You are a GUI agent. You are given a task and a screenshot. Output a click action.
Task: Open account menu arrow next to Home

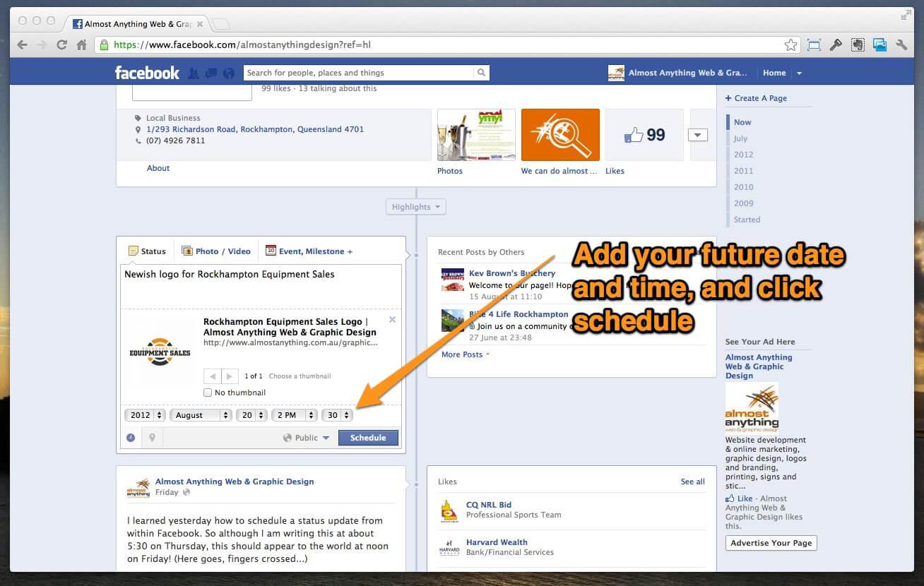click(799, 73)
